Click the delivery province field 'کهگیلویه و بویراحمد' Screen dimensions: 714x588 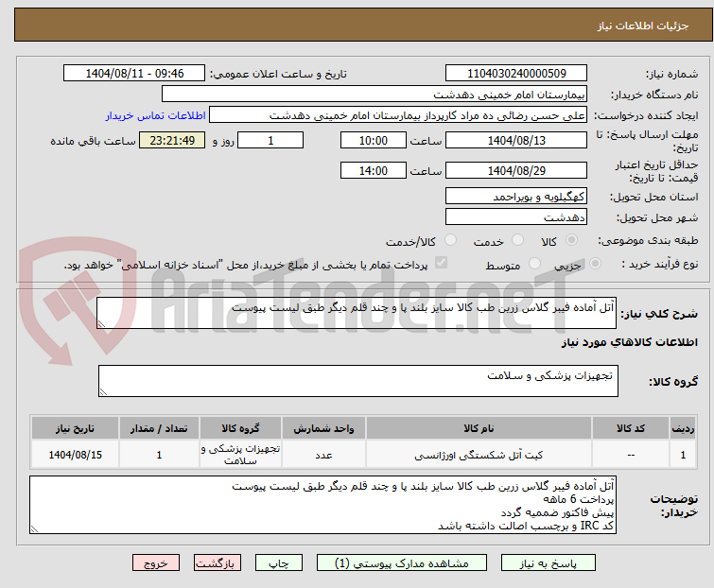click(x=515, y=197)
